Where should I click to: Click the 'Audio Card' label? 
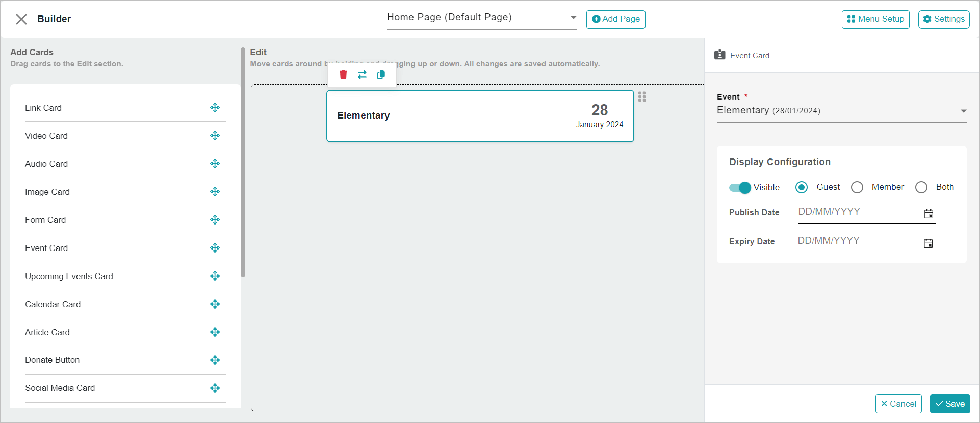coord(46,164)
